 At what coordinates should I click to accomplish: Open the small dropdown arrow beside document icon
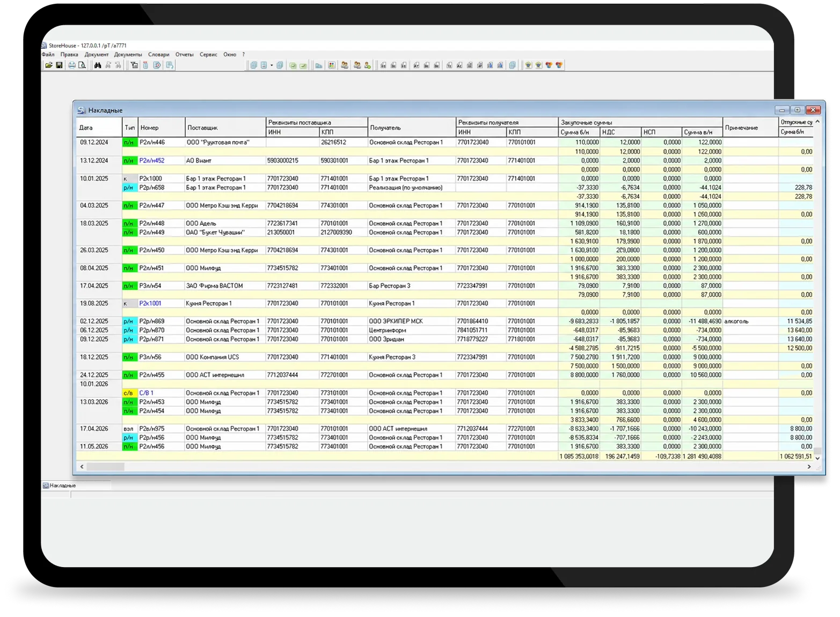coord(272,65)
